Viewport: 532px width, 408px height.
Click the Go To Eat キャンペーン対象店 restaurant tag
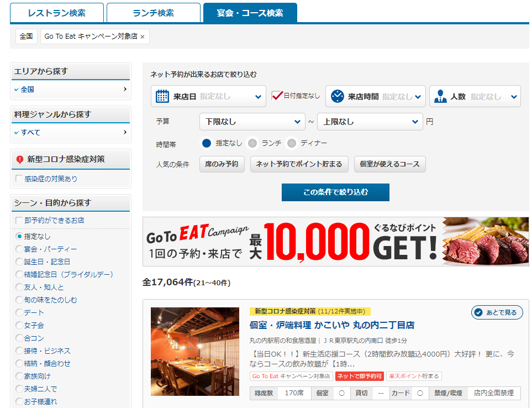(291, 376)
